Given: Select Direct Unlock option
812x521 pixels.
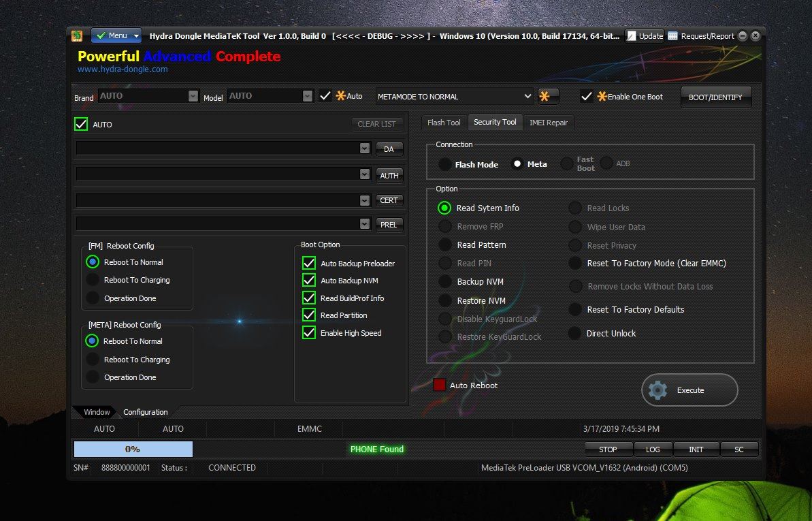Looking at the screenshot, I should 574,333.
